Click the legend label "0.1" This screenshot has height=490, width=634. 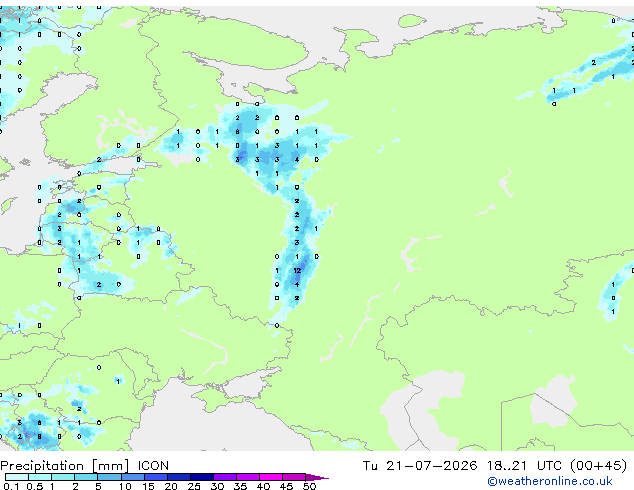11,486
